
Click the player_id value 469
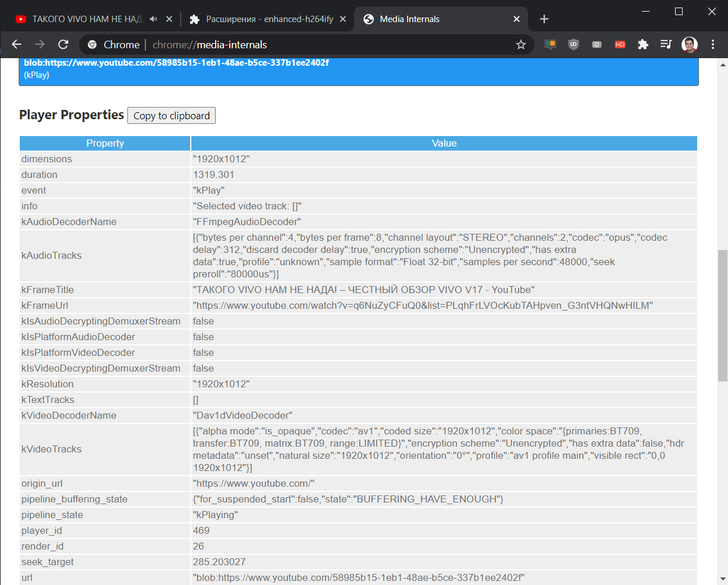(201, 530)
